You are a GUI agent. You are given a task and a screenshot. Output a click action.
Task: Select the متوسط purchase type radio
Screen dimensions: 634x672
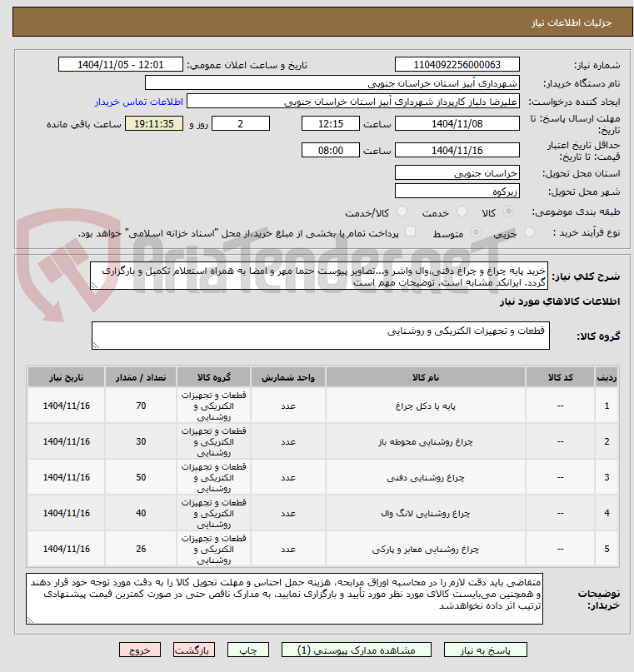(x=476, y=231)
